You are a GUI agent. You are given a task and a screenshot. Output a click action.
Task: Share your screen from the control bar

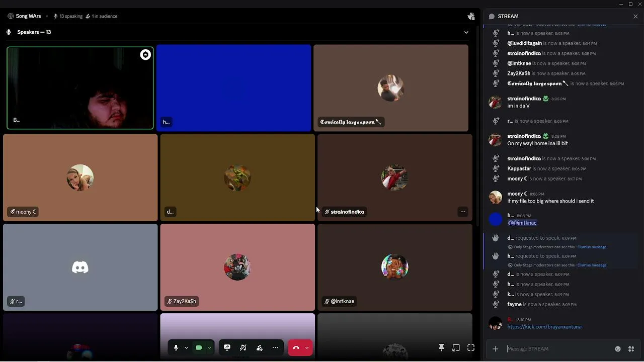pyautogui.click(x=227, y=348)
